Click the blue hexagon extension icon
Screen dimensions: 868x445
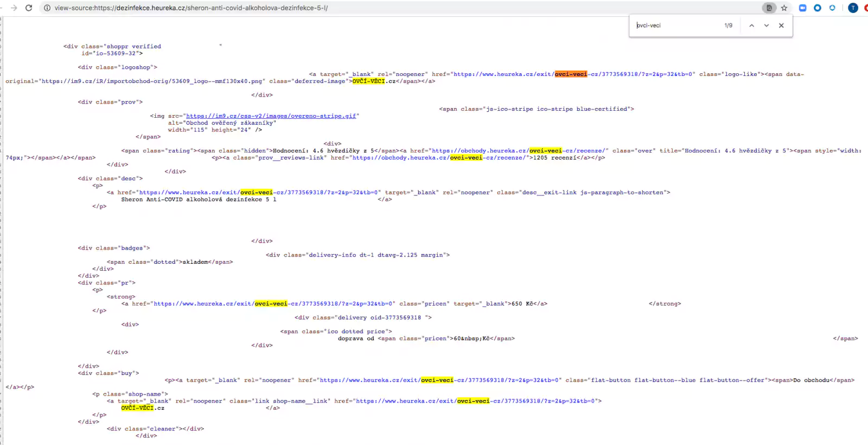pos(832,8)
